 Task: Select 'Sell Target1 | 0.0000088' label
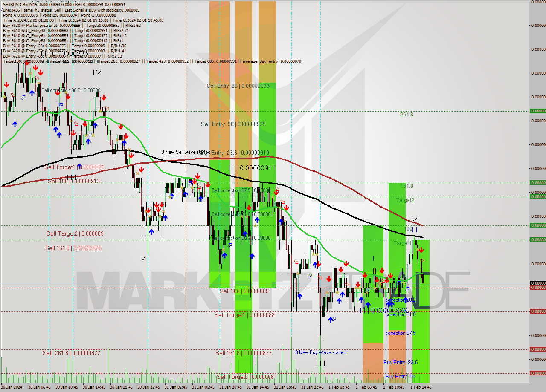point(244,315)
